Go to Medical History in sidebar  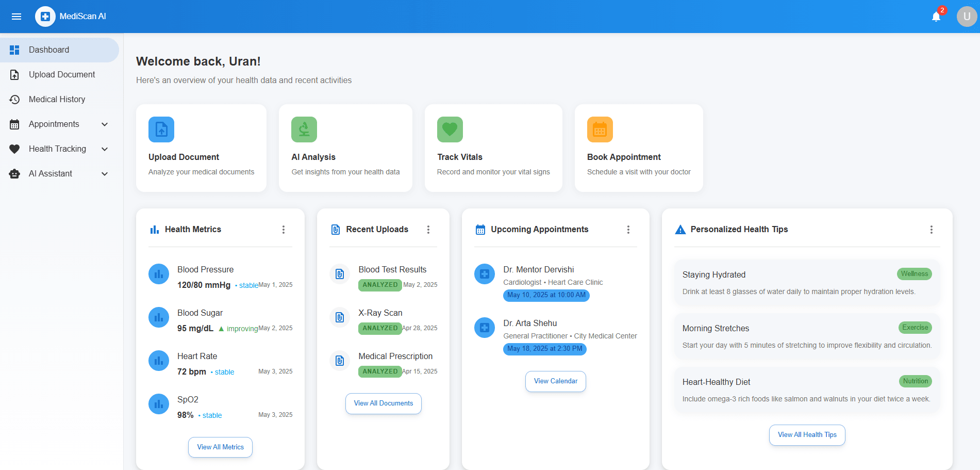pyautogui.click(x=57, y=100)
